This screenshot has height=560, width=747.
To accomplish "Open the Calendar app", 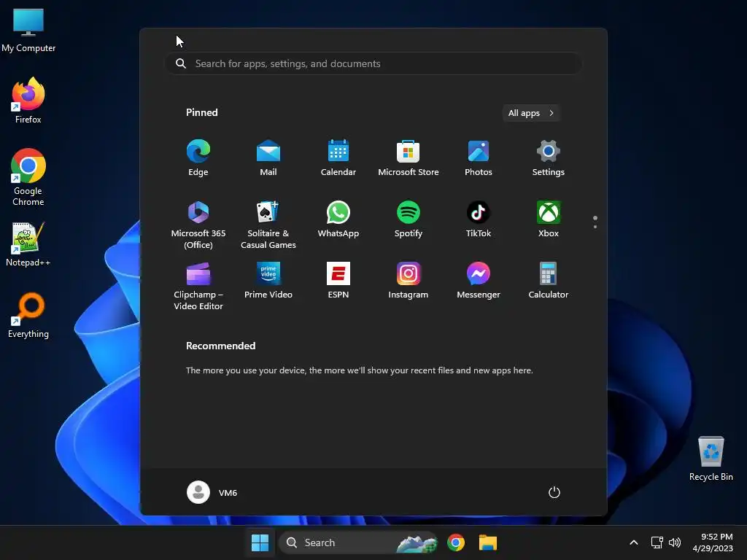I will [338, 157].
